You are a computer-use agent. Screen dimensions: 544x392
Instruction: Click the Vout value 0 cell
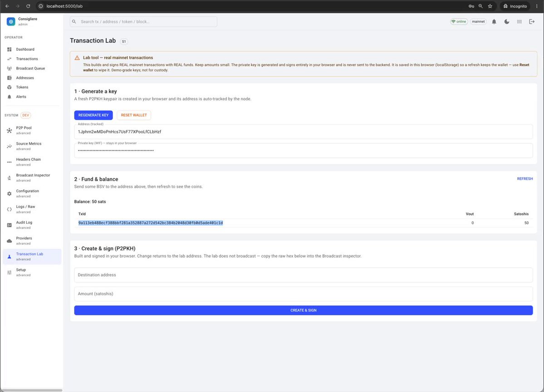click(x=472, y=223)
